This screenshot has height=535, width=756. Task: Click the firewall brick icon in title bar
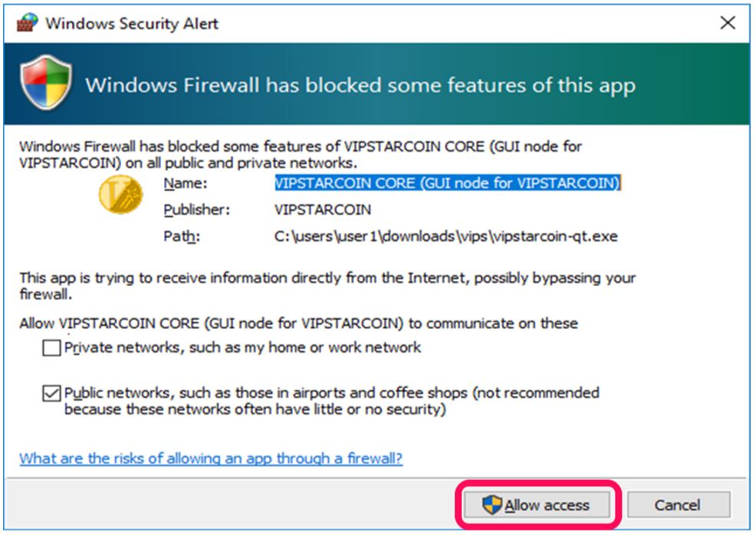click(x=27, y=22)
